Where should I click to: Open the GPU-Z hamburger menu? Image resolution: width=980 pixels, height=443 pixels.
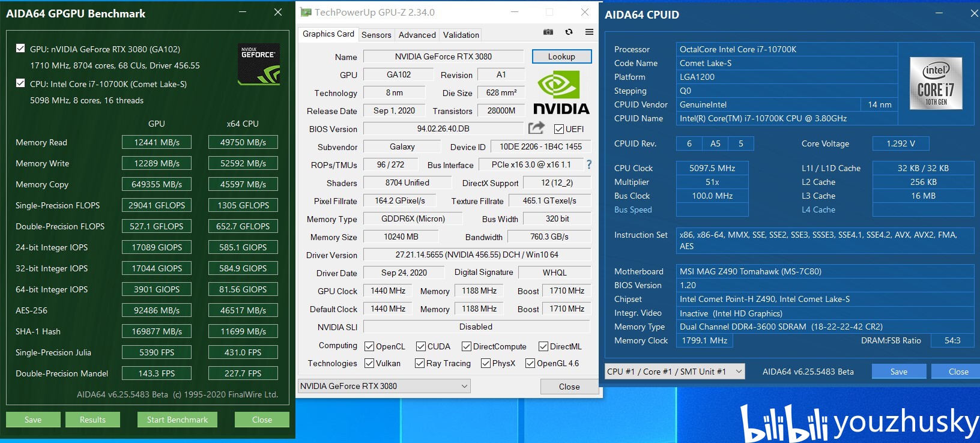(589, 32)
